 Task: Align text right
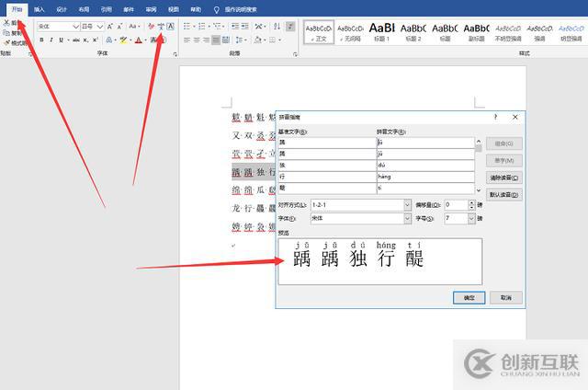point(206,40)
